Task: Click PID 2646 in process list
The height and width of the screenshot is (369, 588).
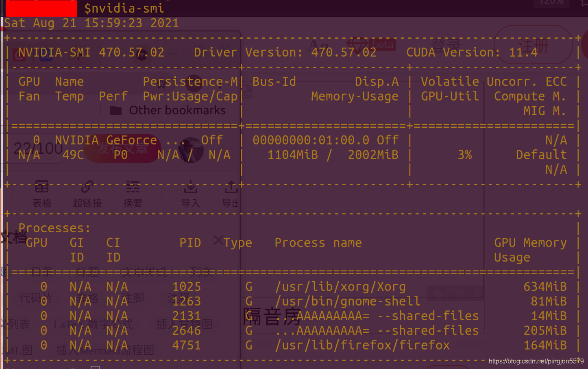Action: coord(187,331)
